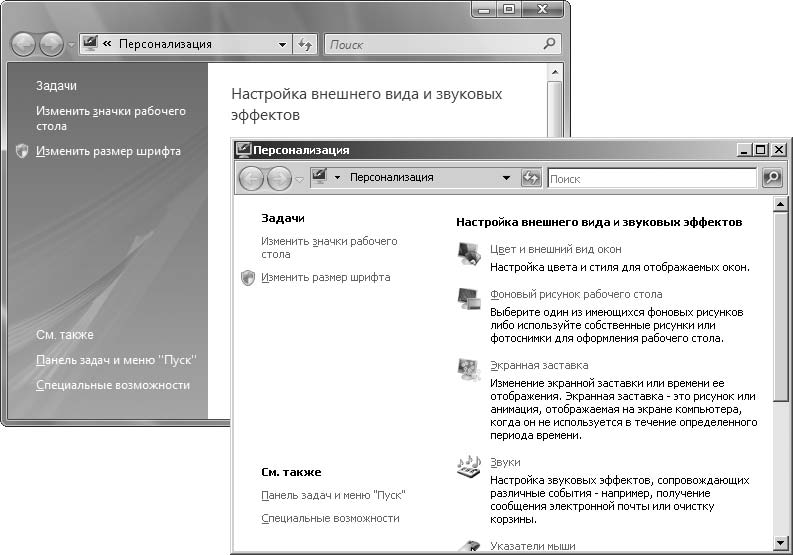Click the scroll up arrow in the rear window
Image resolution: width=793 pixels, height=555 pixels.
(555, 72)
